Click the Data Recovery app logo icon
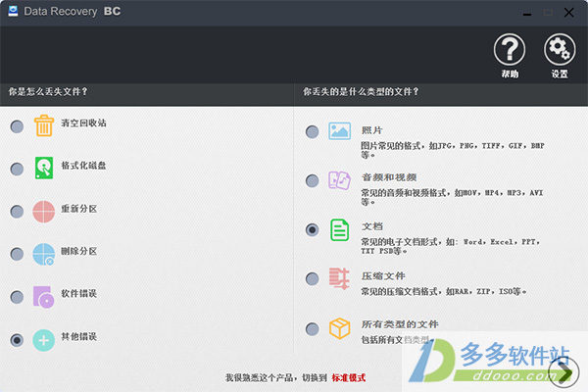 click(x=13, y=11)
